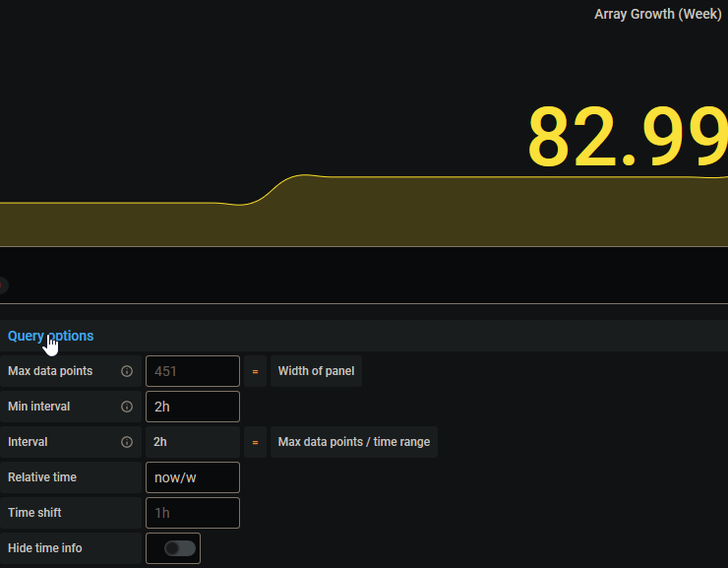The height and width of the screenshot is (568, 728).
Task: Click equals sign beside Max data points / time range
Action: 255,442
